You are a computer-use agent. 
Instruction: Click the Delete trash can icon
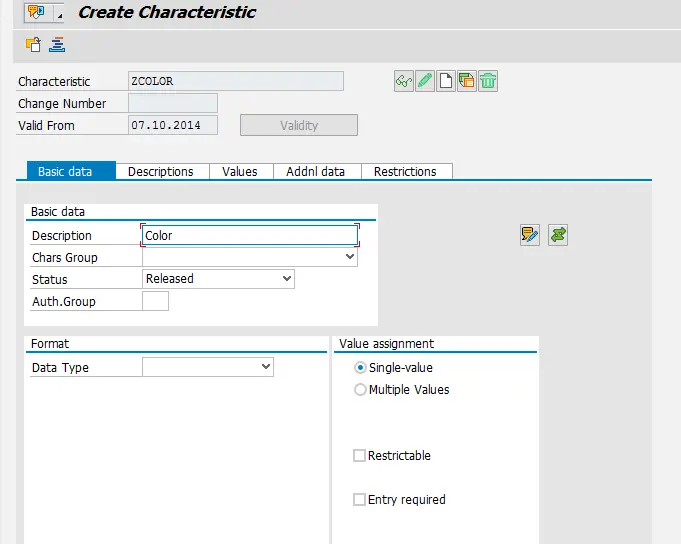pos(488,81)
